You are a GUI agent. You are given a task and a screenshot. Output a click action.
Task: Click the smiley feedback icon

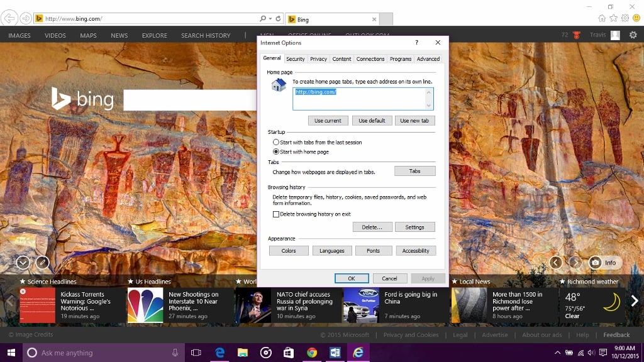coord(636,18)
